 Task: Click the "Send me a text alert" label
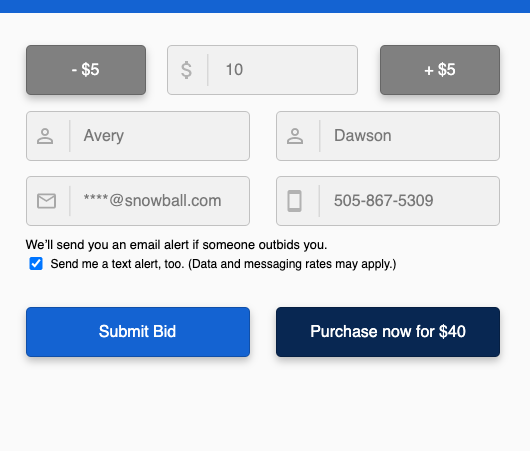pos(223,264)
